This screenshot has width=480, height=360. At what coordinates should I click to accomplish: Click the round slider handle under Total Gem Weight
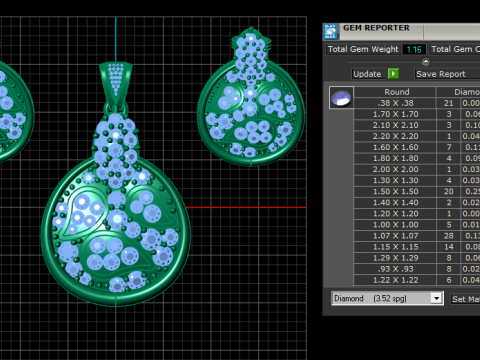(x=426, y=61)
